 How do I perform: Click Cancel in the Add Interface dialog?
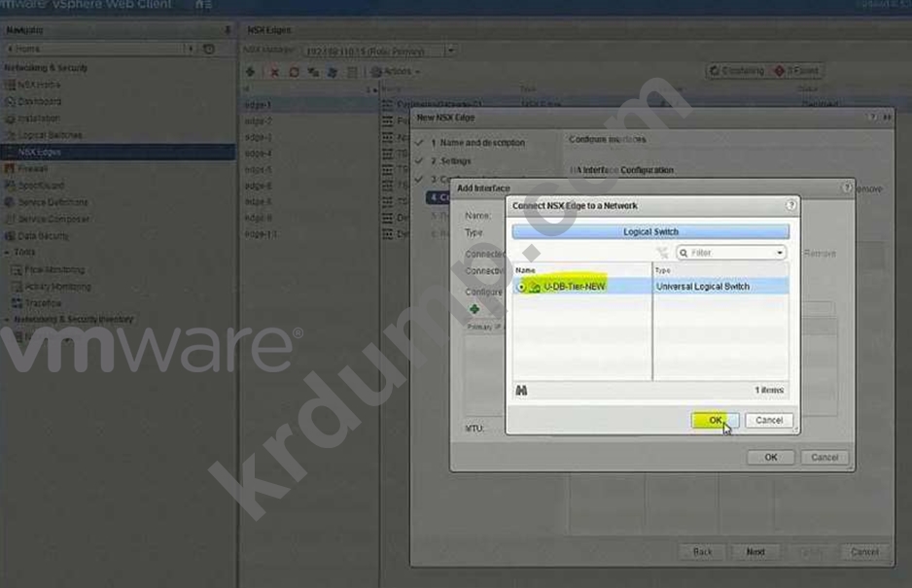pyautogui.click(x=824, y=457)
